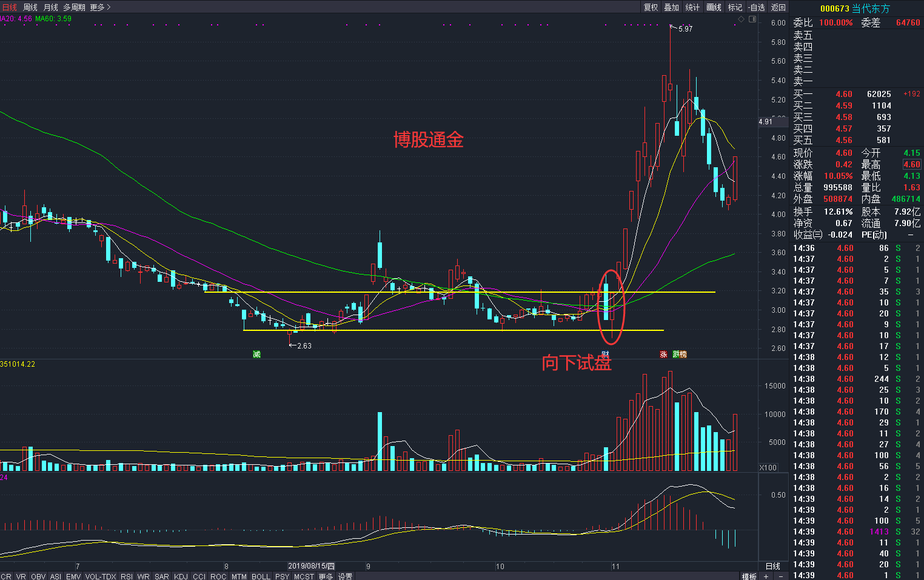Click the 买二 price 4.59
Screen dimensions: 924x580
[844, 105]
